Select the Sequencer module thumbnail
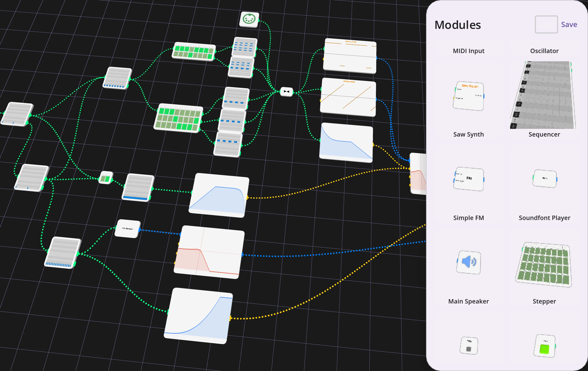 pyautogui.click(x=543, y=95)
